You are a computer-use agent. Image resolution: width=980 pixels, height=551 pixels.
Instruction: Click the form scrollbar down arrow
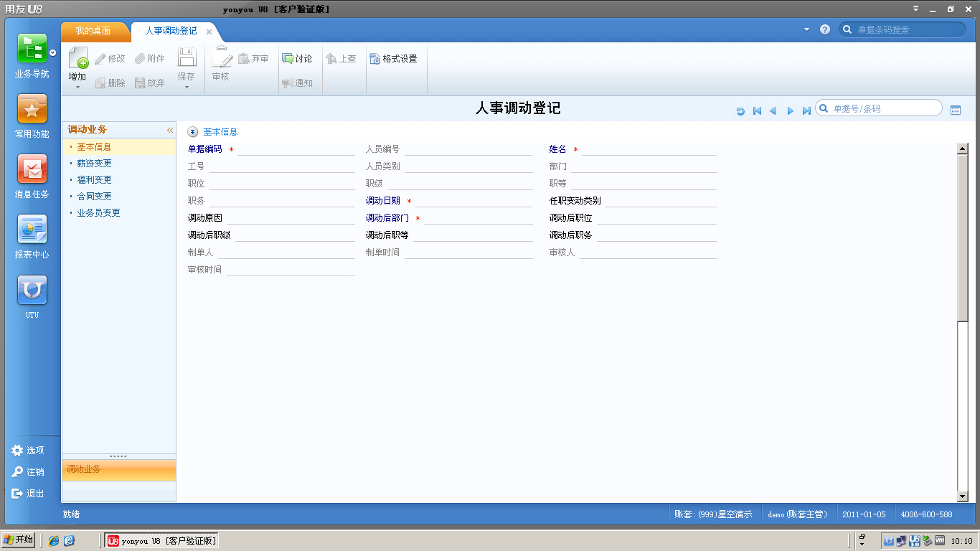[963, 496]
